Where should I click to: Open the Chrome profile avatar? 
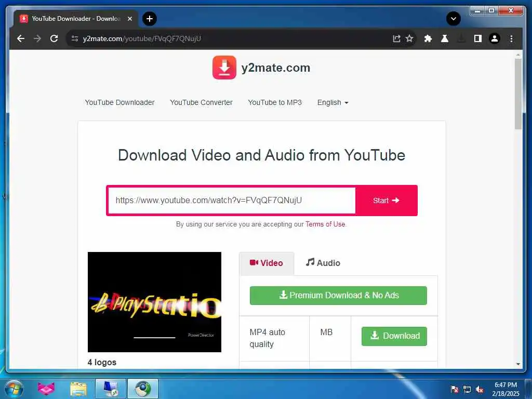pyautogui.click(x=495, y=38)
